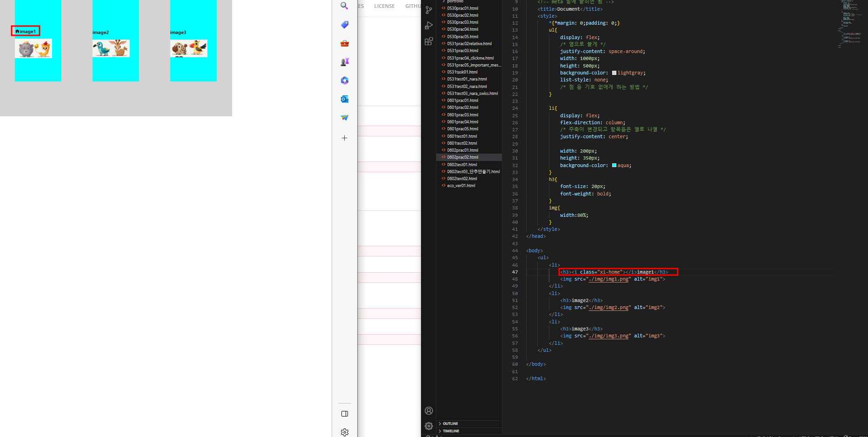Open file 0531prac03.html
Viewport: 868px width, 437px height.
pos(462,51)
